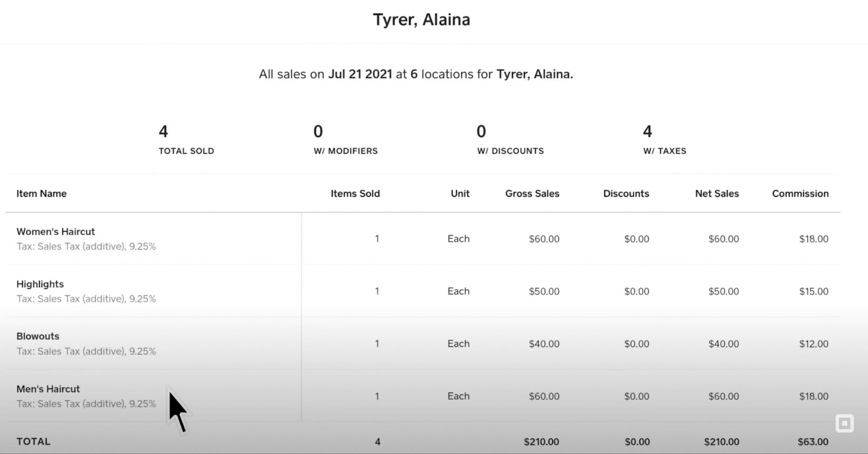
Task: Click the Square logo watermark icon
Action: [x=844, y=424]
